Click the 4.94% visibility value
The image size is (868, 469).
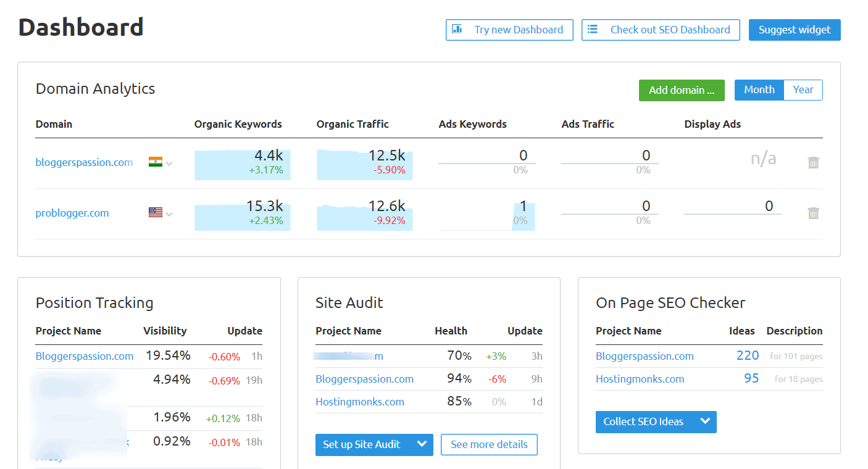172,379
